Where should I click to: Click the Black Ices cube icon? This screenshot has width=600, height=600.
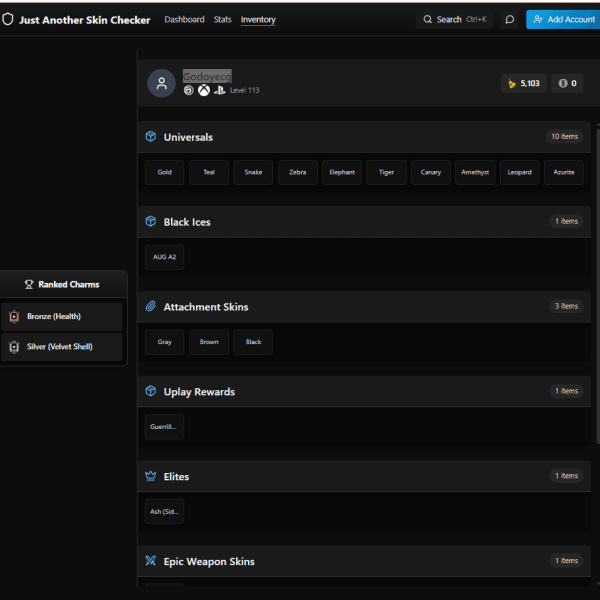point(151,222)
